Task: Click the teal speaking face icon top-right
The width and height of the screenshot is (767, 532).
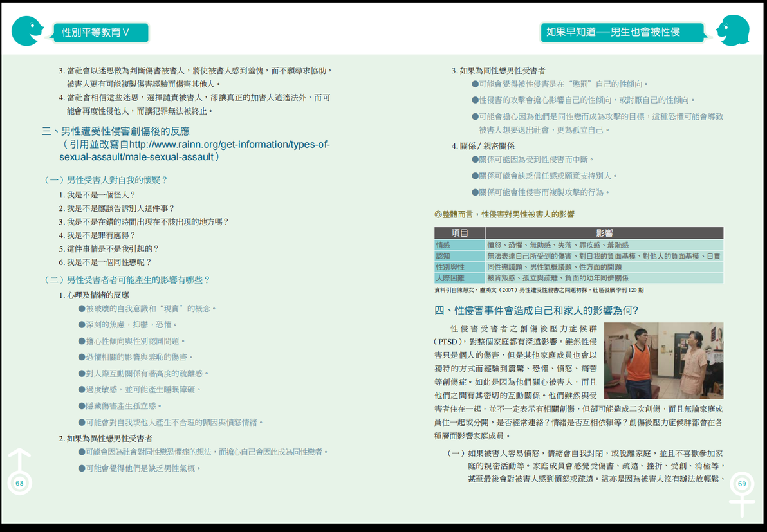Action: pyautogui.click(x=733, y=30)
